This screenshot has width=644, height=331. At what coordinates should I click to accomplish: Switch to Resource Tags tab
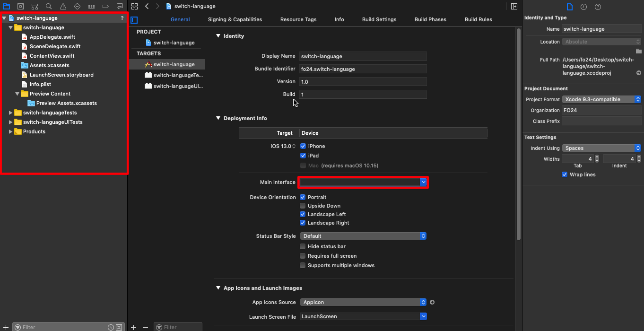(298, 19)
